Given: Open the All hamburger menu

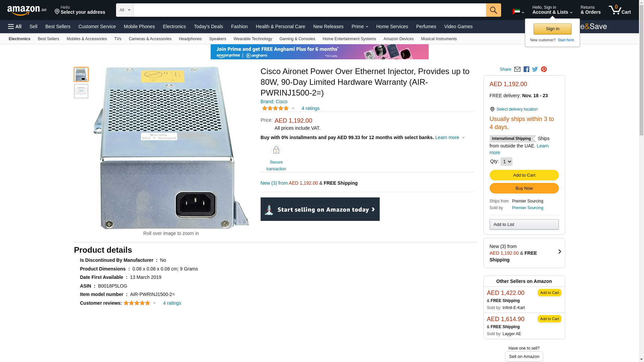Looking at the screenshot, I should coord(15,26).
